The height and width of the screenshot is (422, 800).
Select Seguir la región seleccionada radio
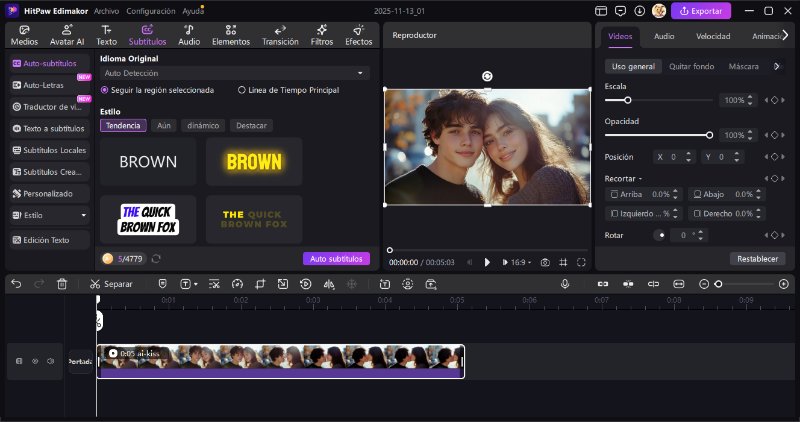(105, 90)
